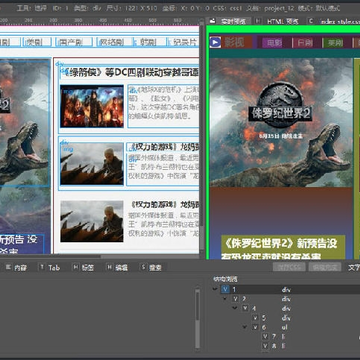Toggle the V checkbox of node 5

256,318
